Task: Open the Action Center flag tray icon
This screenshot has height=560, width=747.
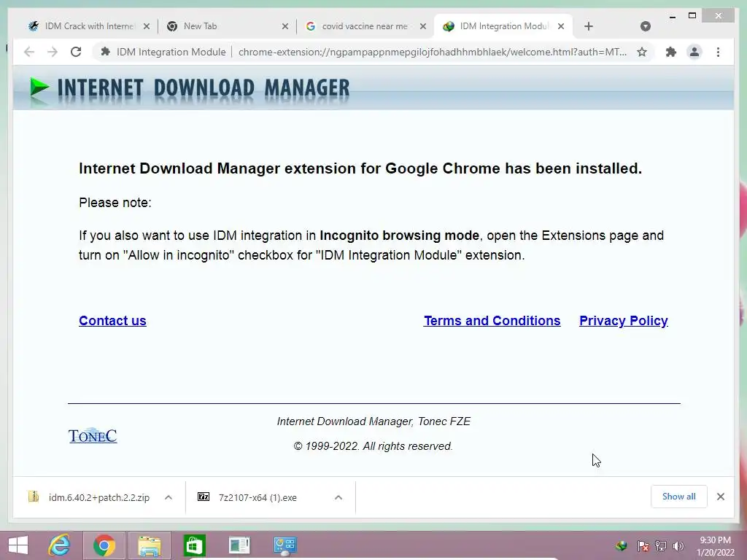Action: click(643, 545)
